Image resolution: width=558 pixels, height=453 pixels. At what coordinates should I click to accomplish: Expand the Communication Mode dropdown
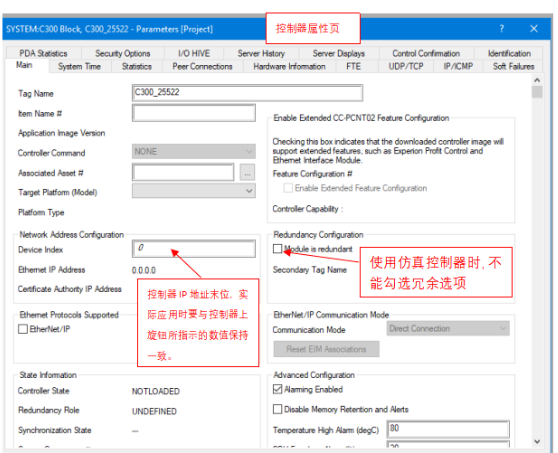448,328
